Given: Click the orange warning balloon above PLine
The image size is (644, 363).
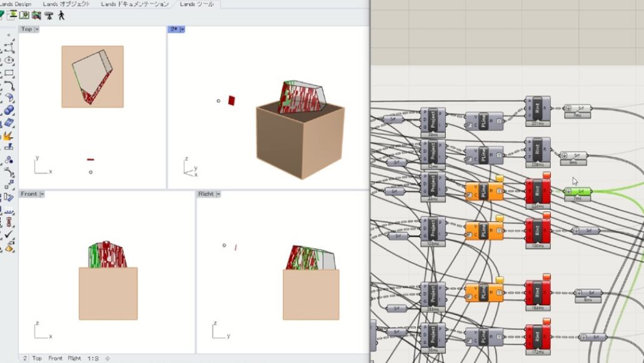Looking at the screenshot, I should 499,179.
